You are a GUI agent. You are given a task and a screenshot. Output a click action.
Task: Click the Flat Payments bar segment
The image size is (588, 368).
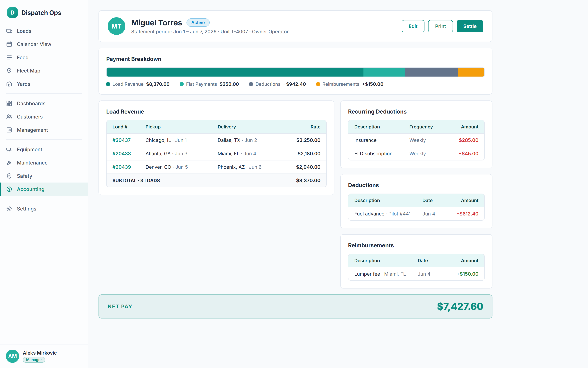click(384, 72)
